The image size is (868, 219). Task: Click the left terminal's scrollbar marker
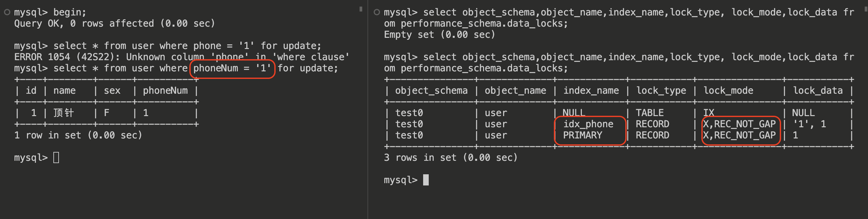pyautogui.click(x=361, y=9)
